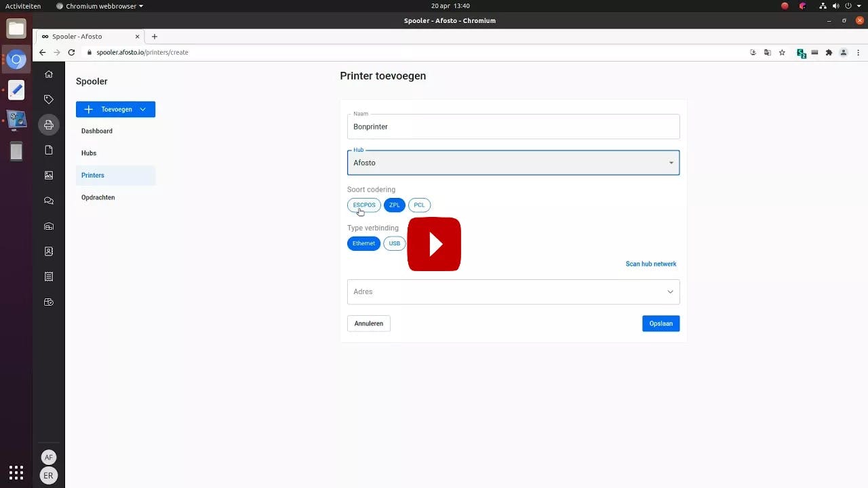The height and width of the screenshot is (488, 868).
Task: Show applications grid in Ubuntu dock
Action: tap(16, 472)
